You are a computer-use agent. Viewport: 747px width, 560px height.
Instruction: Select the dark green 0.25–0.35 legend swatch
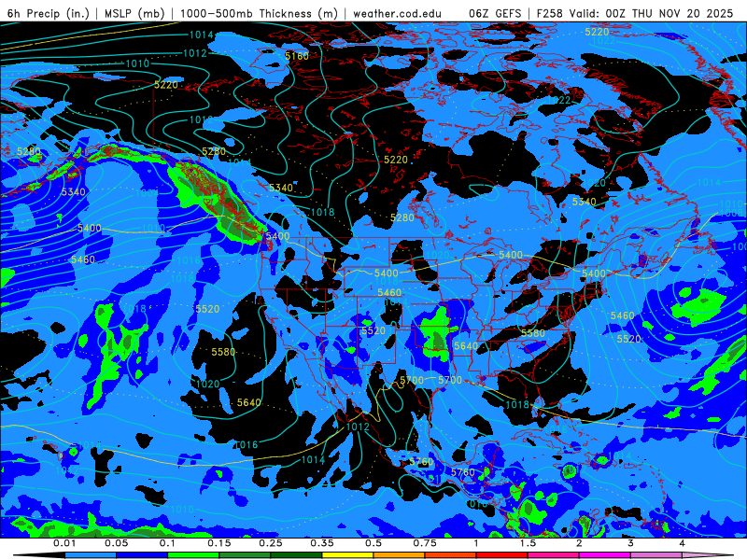(296, 555)
